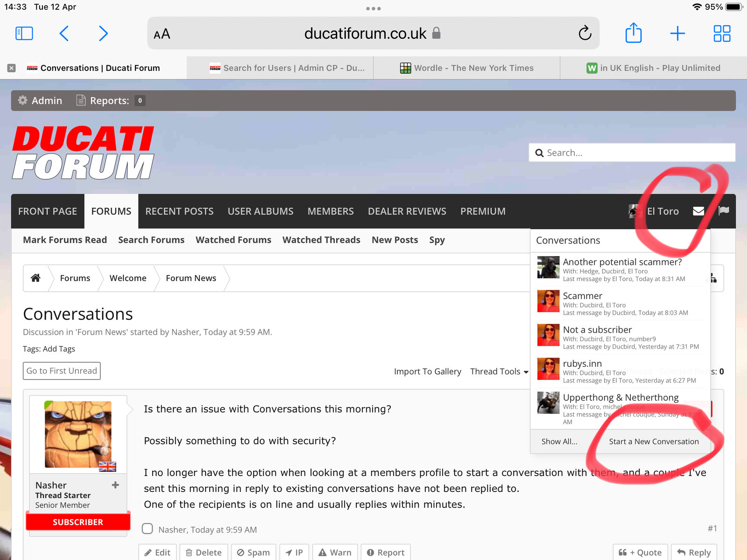Click the Warn button

coord(335,553)
